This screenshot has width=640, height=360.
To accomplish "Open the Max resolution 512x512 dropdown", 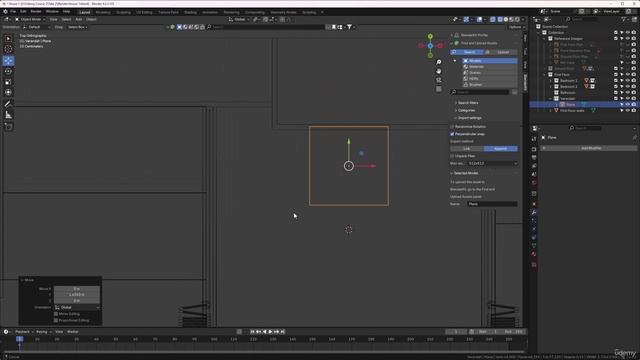I will pyautogui.click(x=492, y=163).
